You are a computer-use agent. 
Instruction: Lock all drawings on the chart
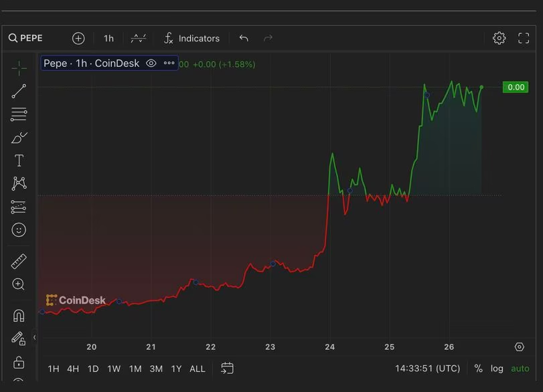tap(18, 361)
